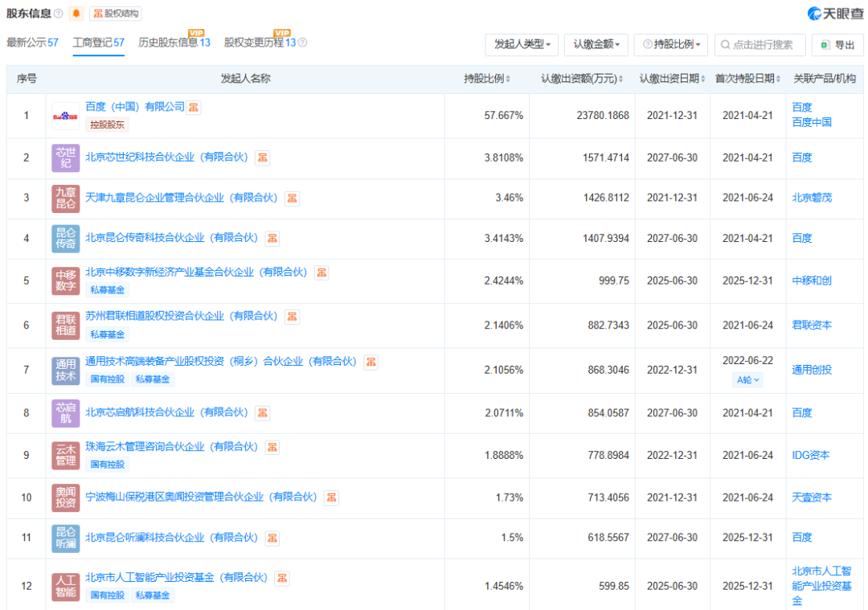Switch to the 工商登记 57 tab

coord(99,43)
